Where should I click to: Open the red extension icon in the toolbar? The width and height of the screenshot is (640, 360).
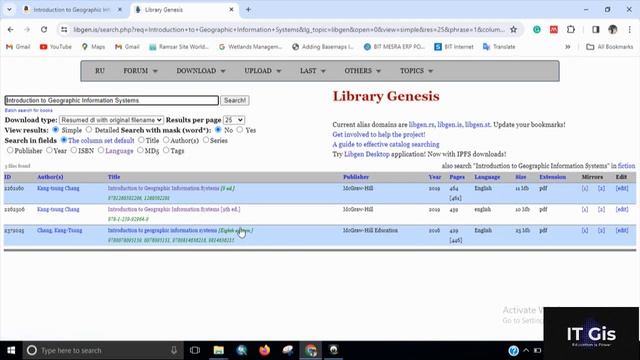point(553,29)
